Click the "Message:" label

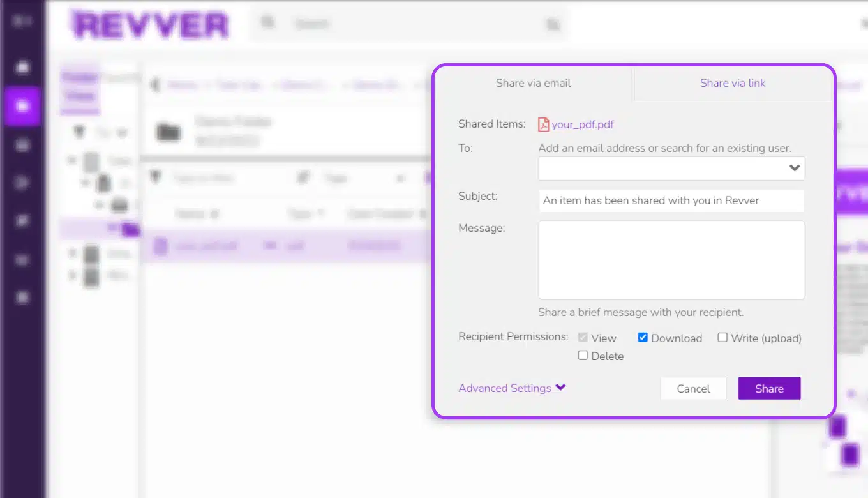481,227
